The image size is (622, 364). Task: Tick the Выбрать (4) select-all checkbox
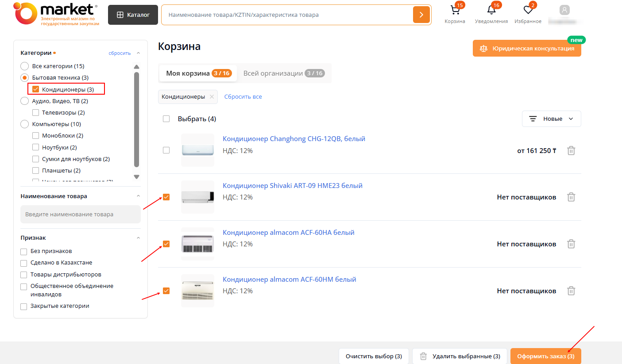[166, 119]
